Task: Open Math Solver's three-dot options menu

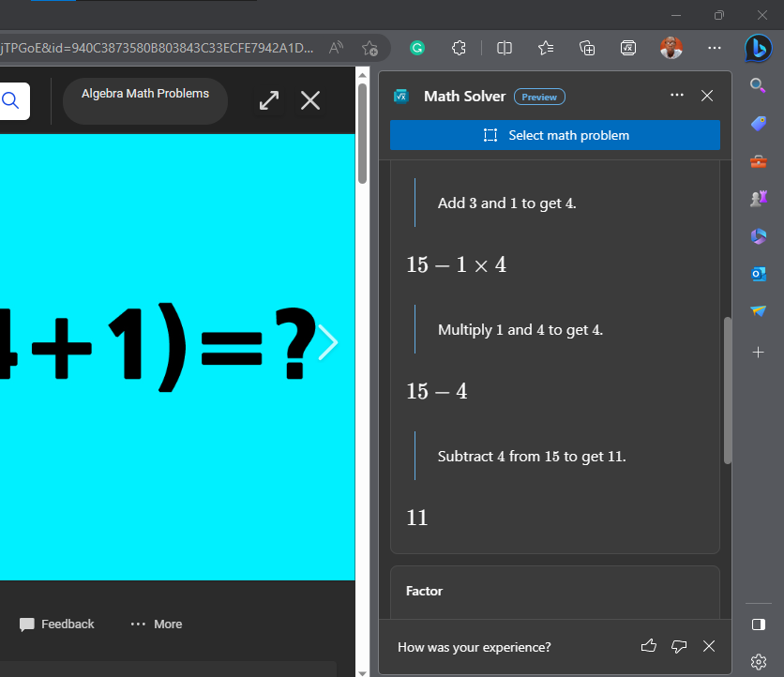Action: (676, 96)
